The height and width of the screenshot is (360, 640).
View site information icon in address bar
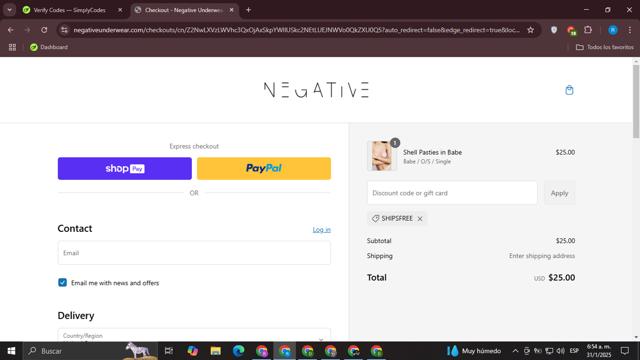64,30
